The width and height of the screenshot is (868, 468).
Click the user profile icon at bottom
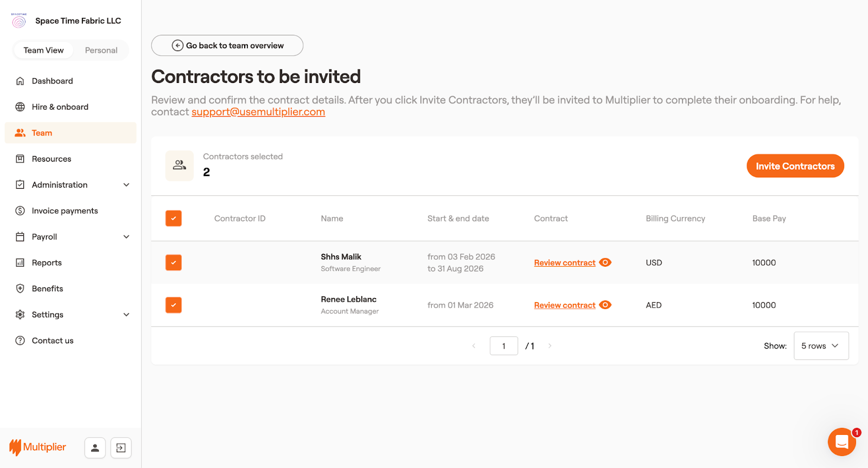(x=95, y=448)
